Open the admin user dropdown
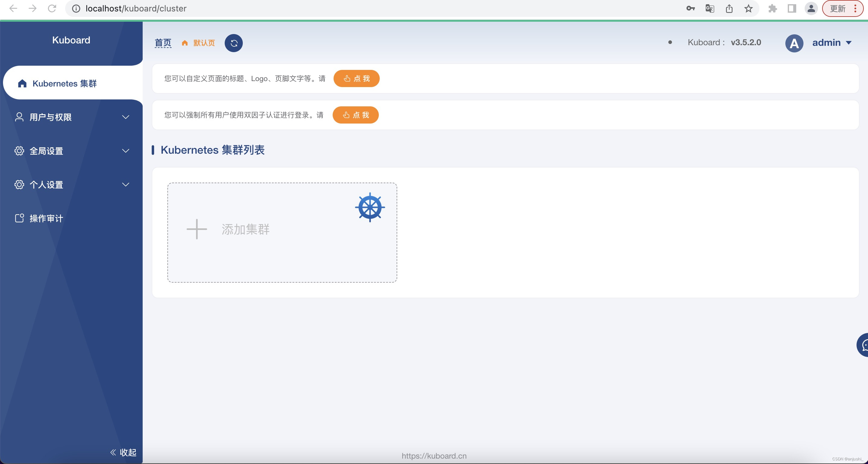Image resolution: width=868 pixels, height=464 pixels. (832, 43)
